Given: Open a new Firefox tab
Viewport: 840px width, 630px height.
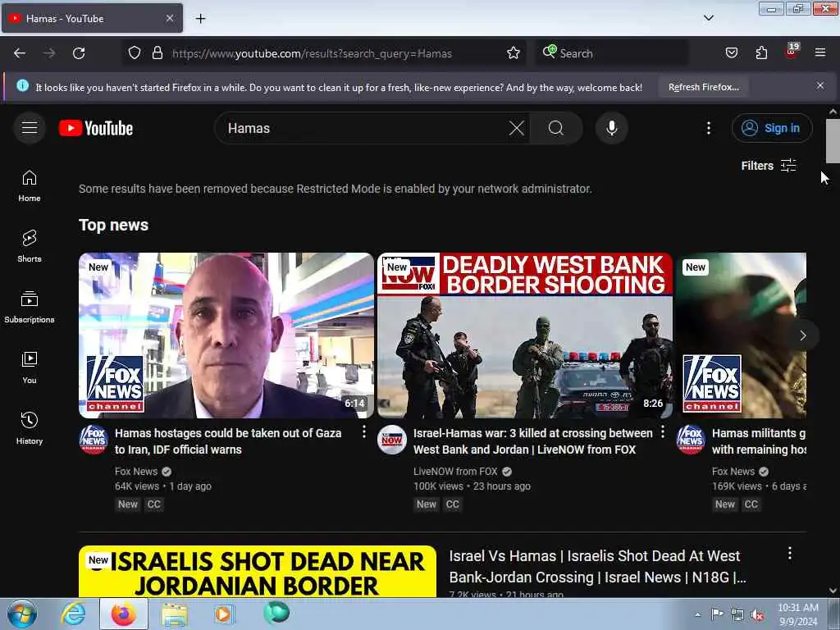Looking at the screenshot, I should [200, 19].
